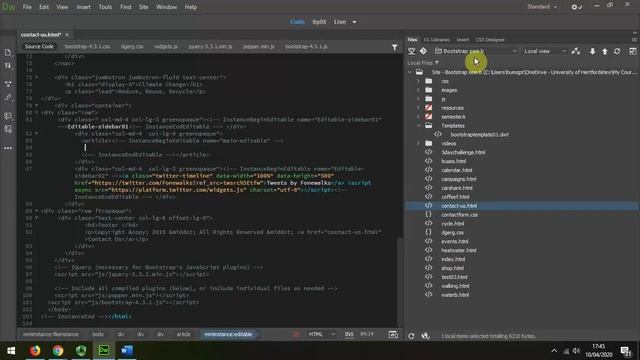This screenshot has height=360, width=640.
Task: Click the Remove Comment icon
Action: click(x=8, y=129)
